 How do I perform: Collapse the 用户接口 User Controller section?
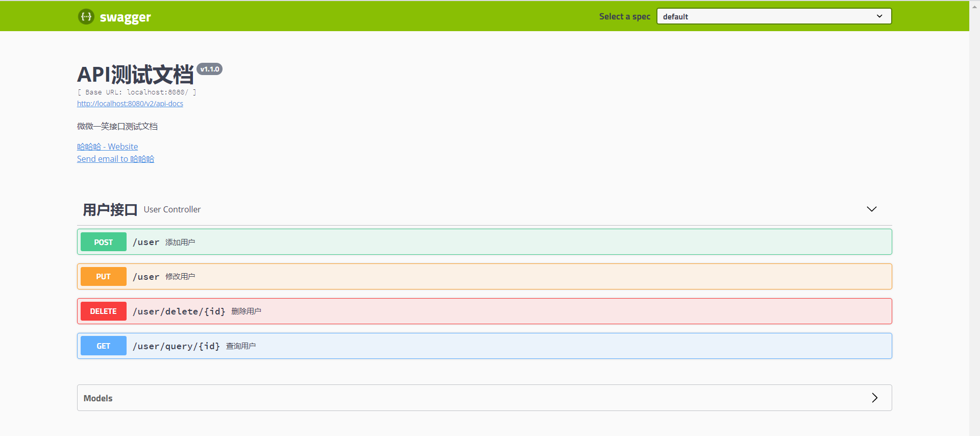(872, 209)
